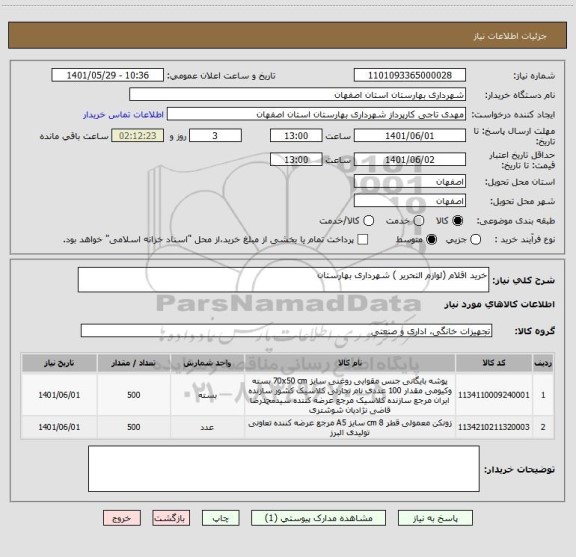Viewport: 576px width, 557px height.
Task: Click the شرح کلی نیاز description box
Action: (x=283, y=280)
